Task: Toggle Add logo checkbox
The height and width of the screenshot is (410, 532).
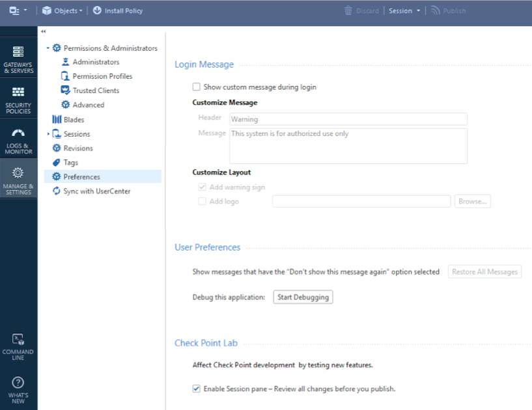Action: [203, 201]
